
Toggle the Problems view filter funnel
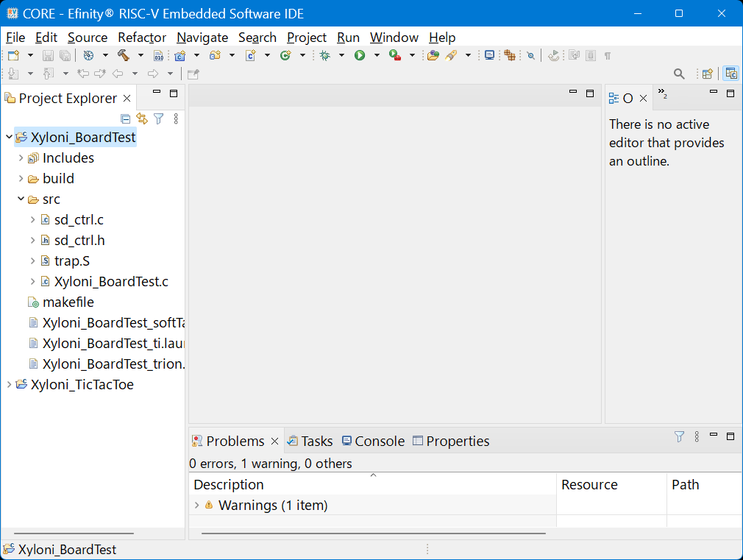point(679,436)
